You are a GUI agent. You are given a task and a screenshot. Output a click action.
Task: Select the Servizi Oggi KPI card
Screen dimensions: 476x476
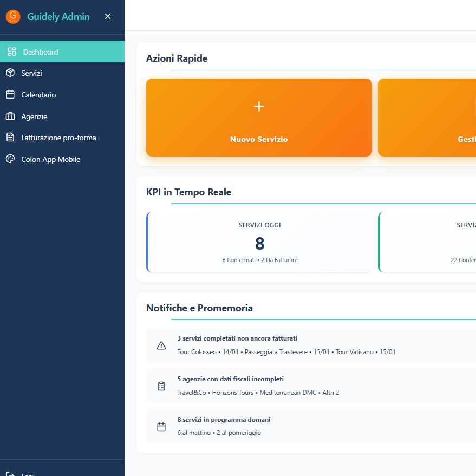click(259, 242)
